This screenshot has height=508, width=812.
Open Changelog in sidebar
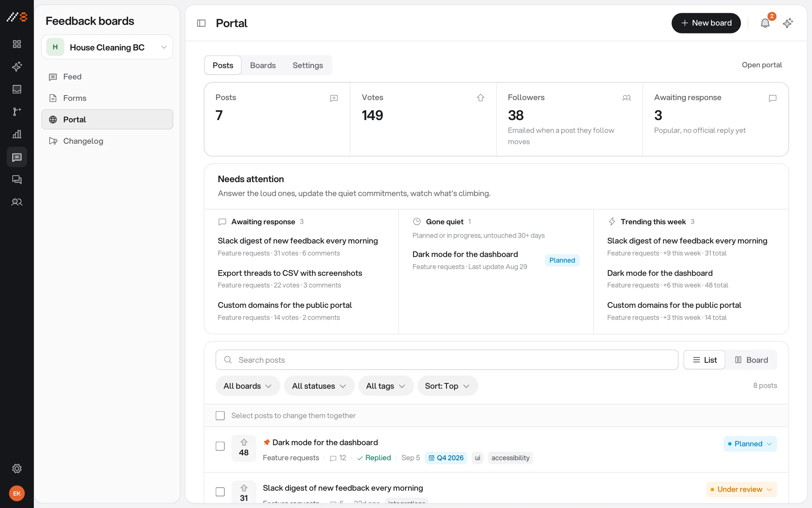[x=107, y=141]
